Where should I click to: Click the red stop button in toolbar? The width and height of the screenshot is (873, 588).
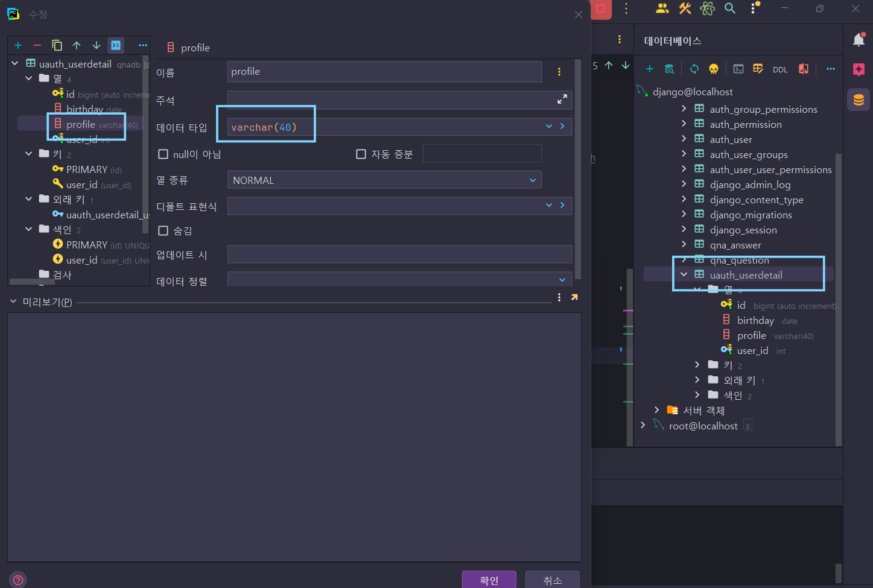pyautogui.click(x=601, y=8)
